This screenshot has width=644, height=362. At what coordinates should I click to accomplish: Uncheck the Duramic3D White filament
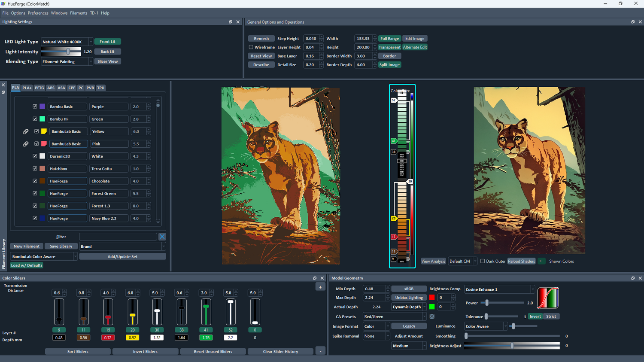(x=35, y=156)
